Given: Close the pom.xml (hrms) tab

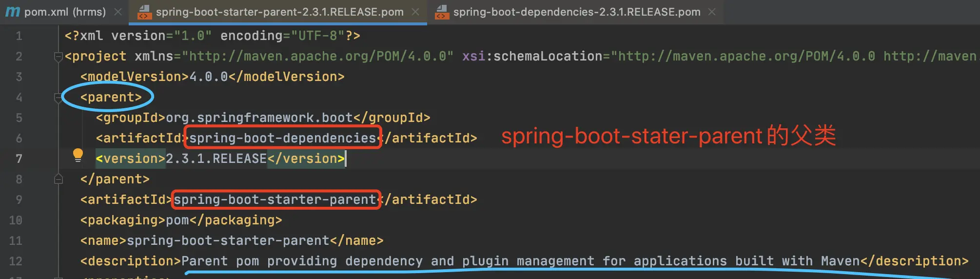Looking at the screenshot, I should [118, 12].
